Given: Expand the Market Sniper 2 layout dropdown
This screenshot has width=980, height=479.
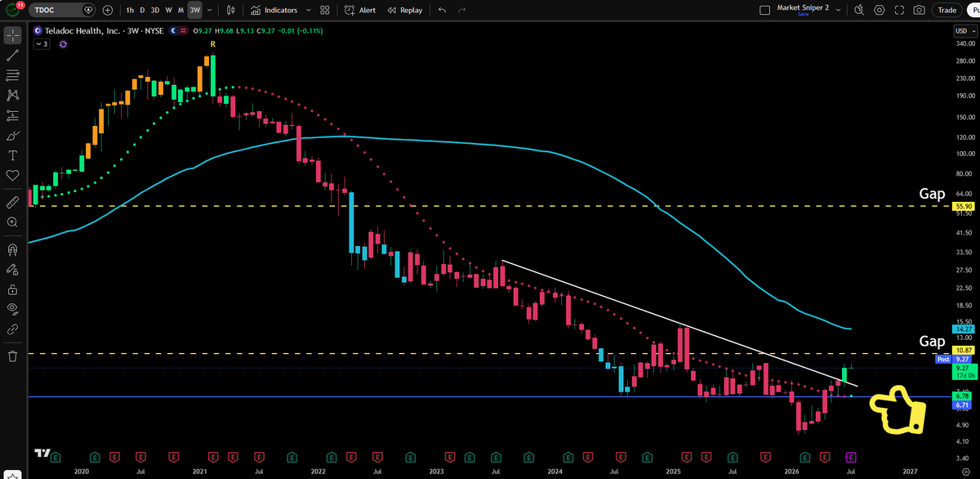Looking at the screenshot, I should 837,11.
